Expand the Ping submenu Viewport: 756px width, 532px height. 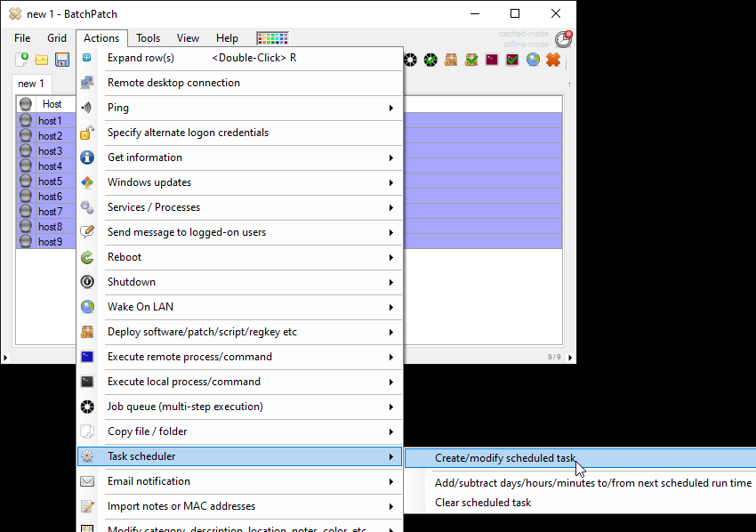pos(239,108)
